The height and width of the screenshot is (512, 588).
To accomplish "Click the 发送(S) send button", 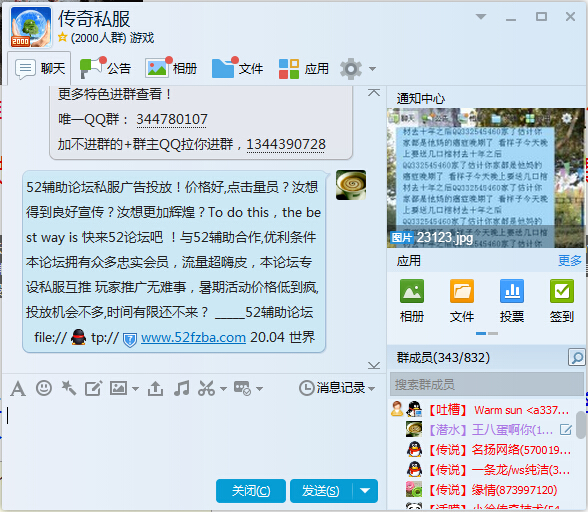I will (x=321, y=491).
